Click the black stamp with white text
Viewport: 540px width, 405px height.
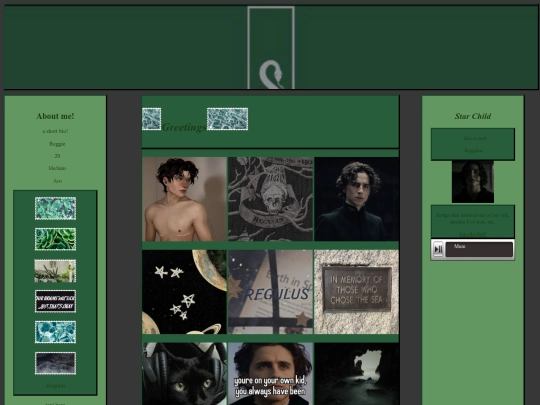(55, 301)
